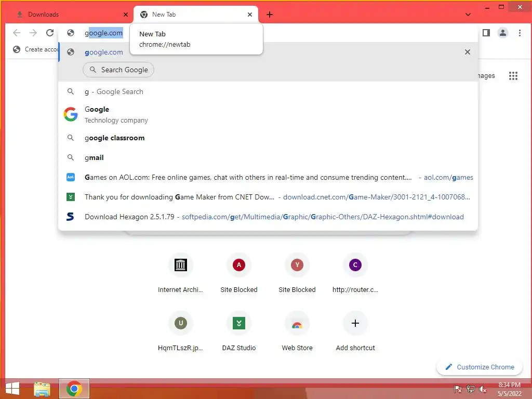Open the profile avatar menu
532x399 pixels.
tap(503, 33)
